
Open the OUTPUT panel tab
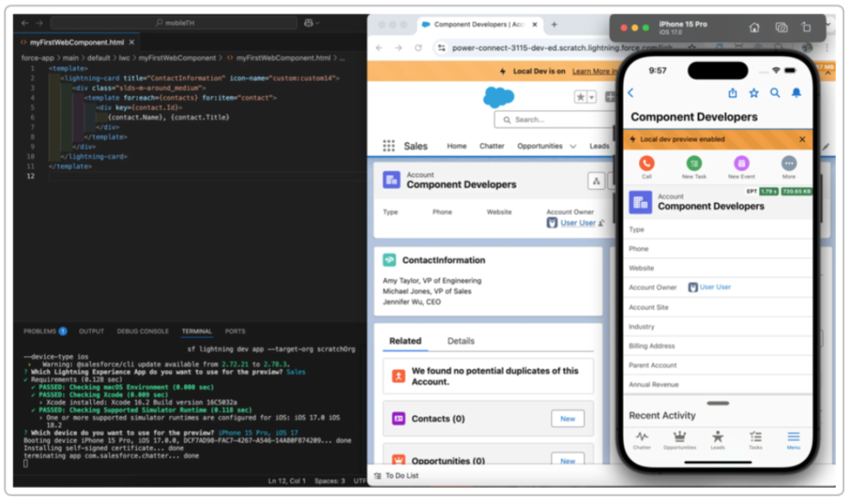(x=91, y=331)
